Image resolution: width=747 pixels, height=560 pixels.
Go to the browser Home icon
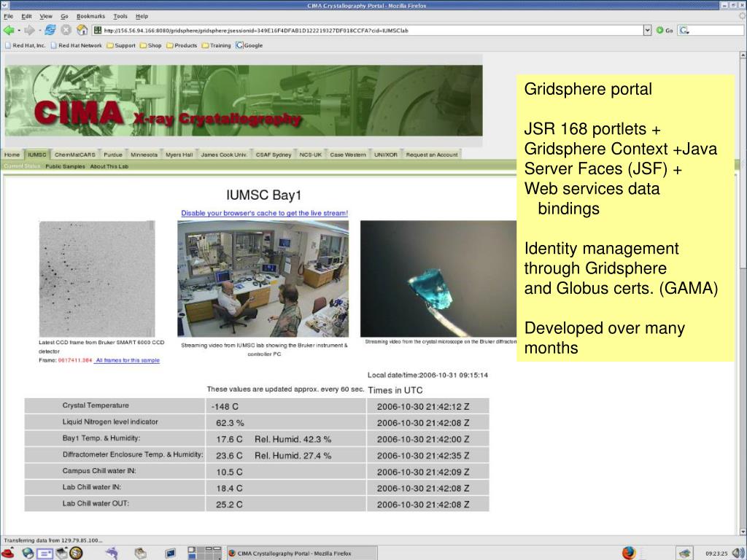pos(82,31)
